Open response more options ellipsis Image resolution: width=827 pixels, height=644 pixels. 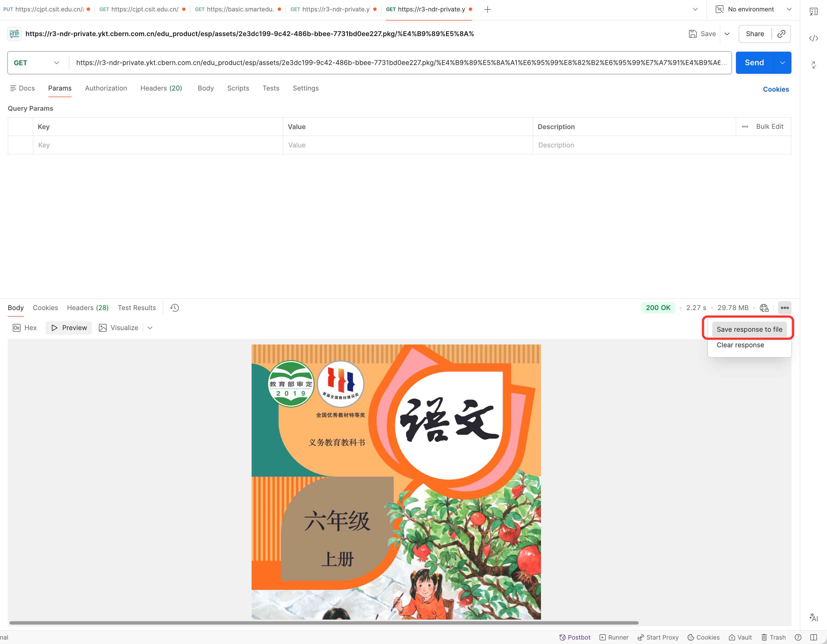[785, 308]
